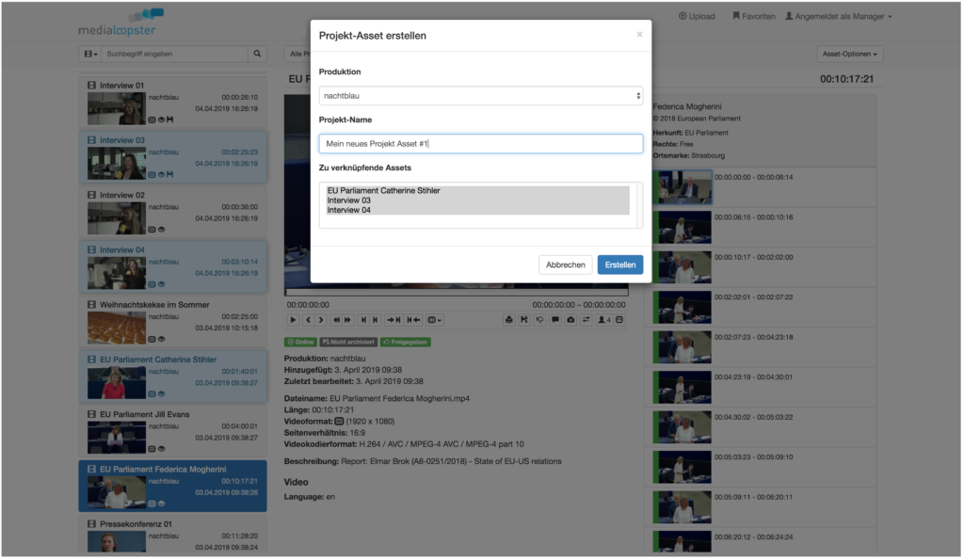Click the search magnifier icon
964x560 pixels.
[x=256, y=55]
